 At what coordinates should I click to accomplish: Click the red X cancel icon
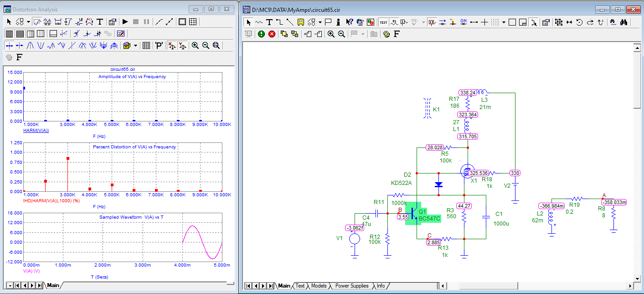(272, 34)
